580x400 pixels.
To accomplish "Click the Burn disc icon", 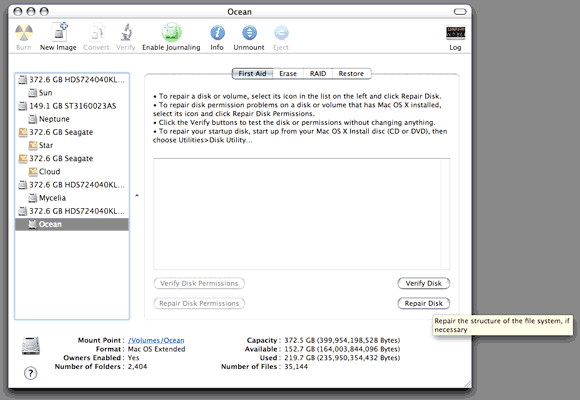I will [24, 33].
